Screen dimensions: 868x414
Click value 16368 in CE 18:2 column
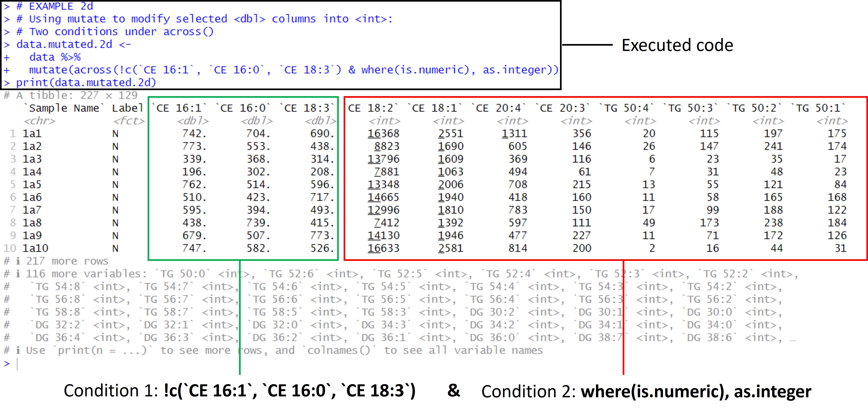point(383,134)
